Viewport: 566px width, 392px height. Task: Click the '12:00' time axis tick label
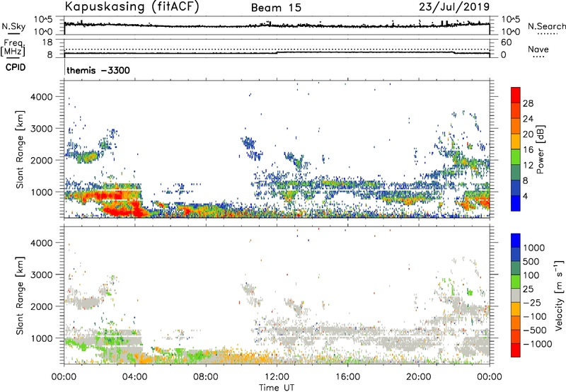coord(277,377)
